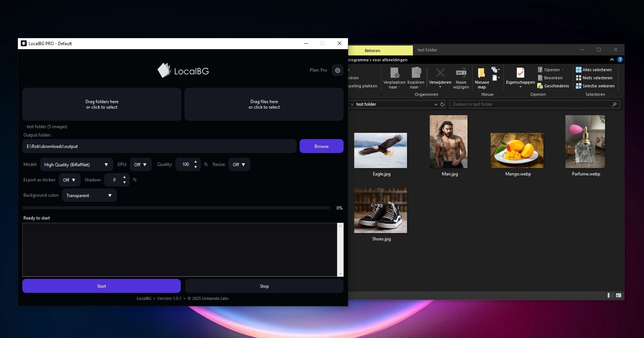Refresh the test folder address bar
The image size is (644, 338).
(442, 104)
